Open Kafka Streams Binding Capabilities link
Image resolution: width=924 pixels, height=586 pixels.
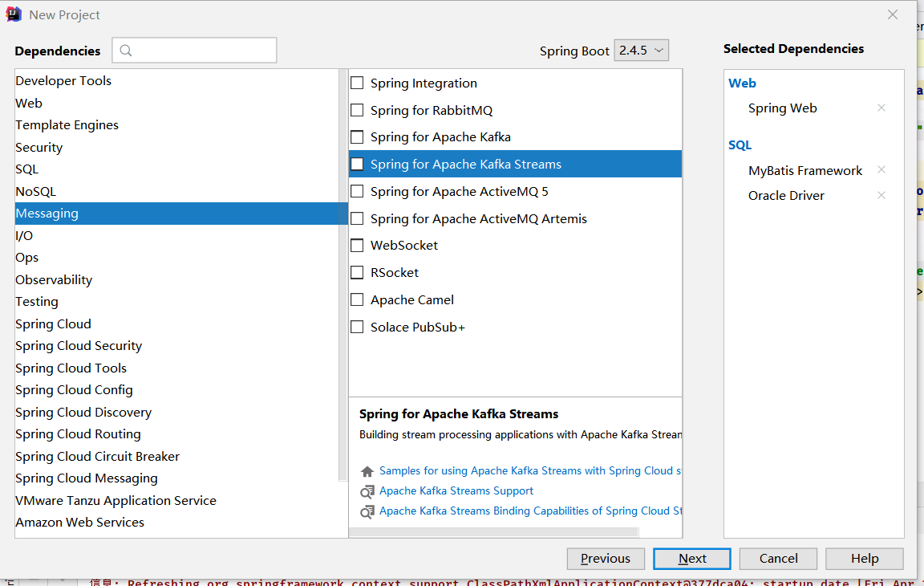(x=529, y=511)
